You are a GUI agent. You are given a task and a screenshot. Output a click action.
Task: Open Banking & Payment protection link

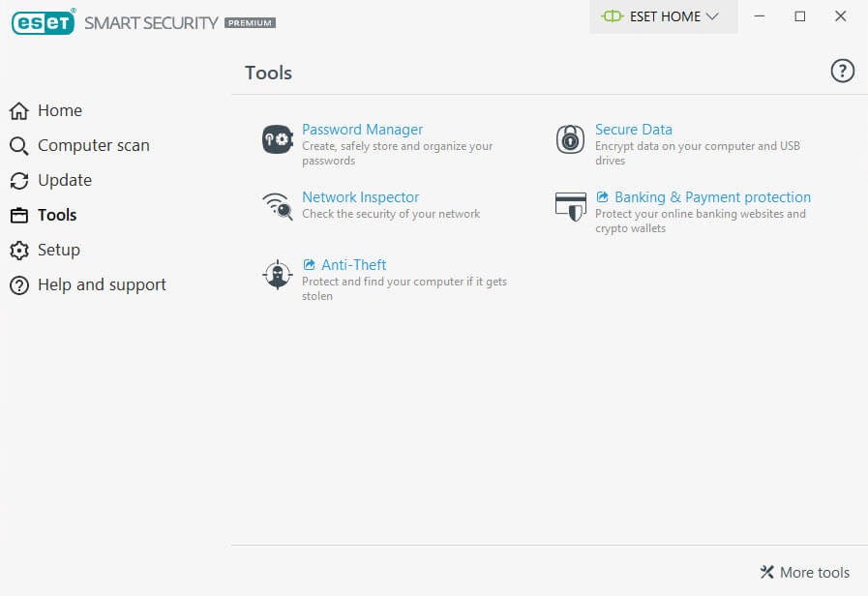point(712,197)
